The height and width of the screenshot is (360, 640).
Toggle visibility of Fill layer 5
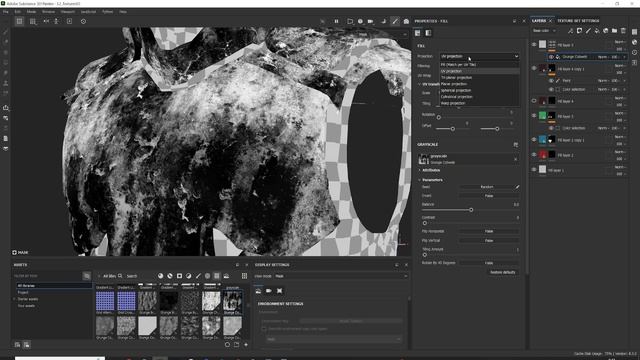coord(534,44)
